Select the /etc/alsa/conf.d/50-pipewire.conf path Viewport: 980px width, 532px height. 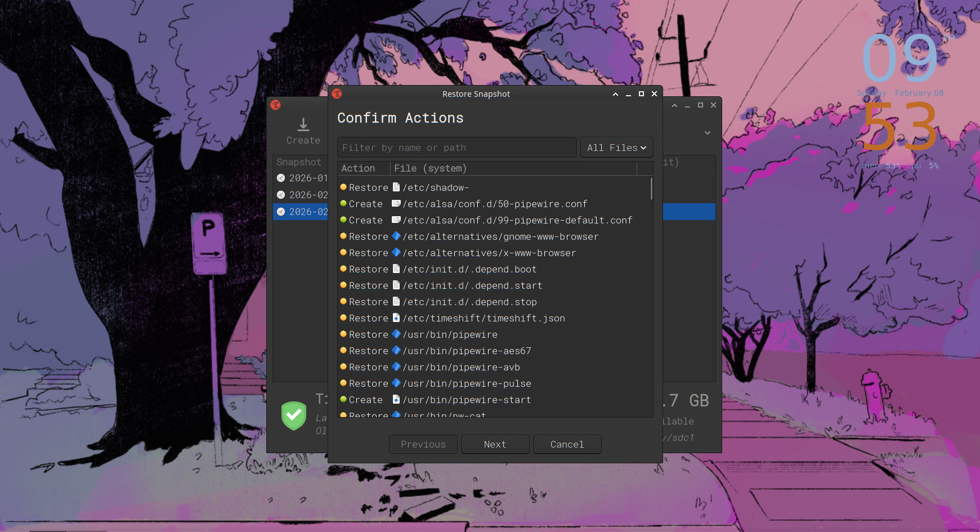495,204
